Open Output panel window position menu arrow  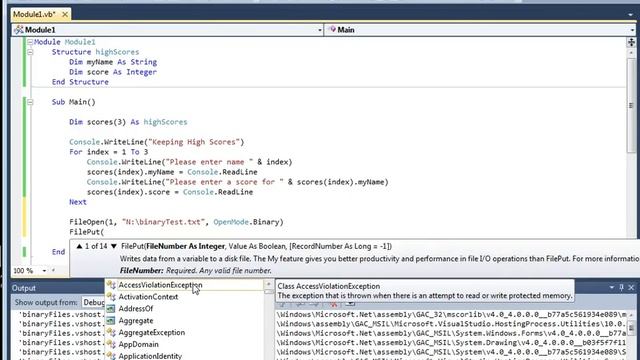[611, 288]
